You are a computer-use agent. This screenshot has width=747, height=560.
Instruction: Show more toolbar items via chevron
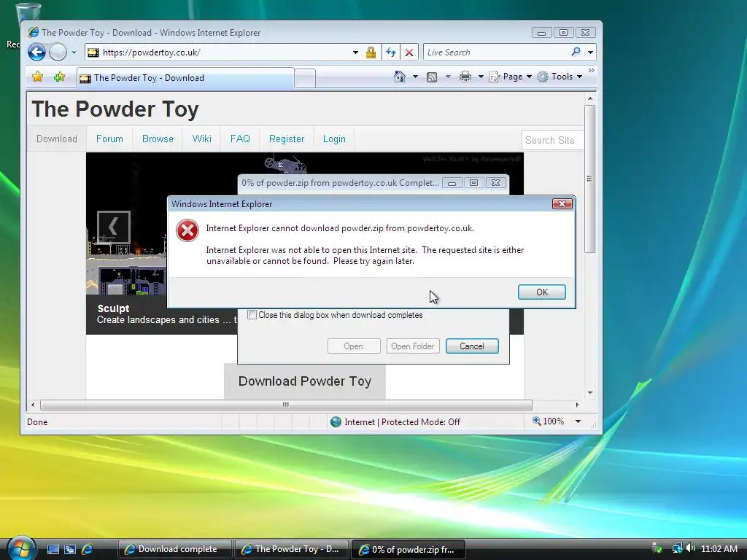tap(591, 71)
